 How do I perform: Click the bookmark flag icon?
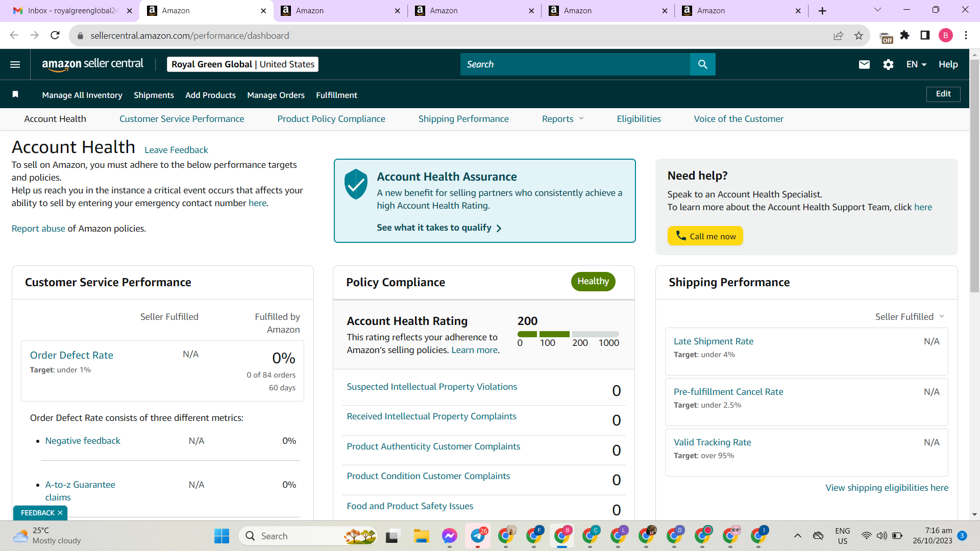pyautogui.click(x=15, y=94)
